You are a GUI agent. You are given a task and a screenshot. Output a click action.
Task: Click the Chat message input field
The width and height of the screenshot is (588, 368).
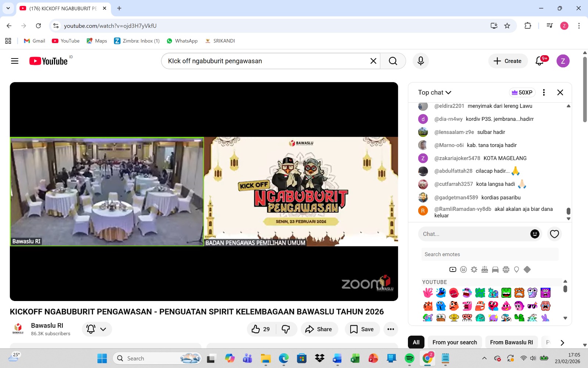[x=474, y=234]
